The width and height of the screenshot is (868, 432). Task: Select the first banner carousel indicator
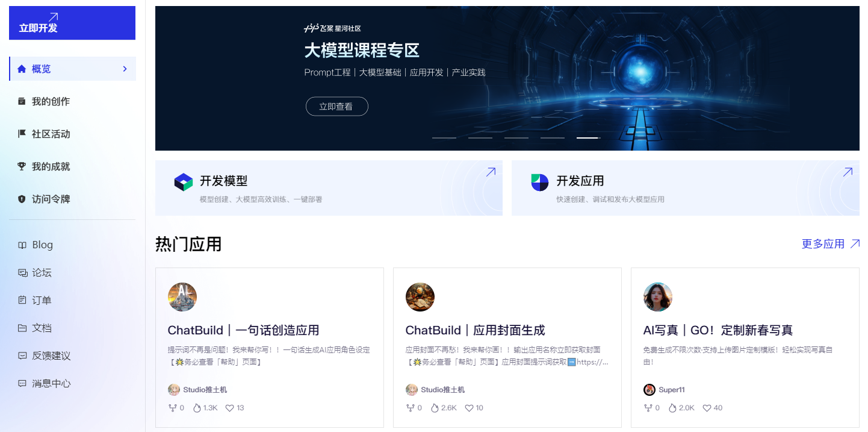point(444,138)
